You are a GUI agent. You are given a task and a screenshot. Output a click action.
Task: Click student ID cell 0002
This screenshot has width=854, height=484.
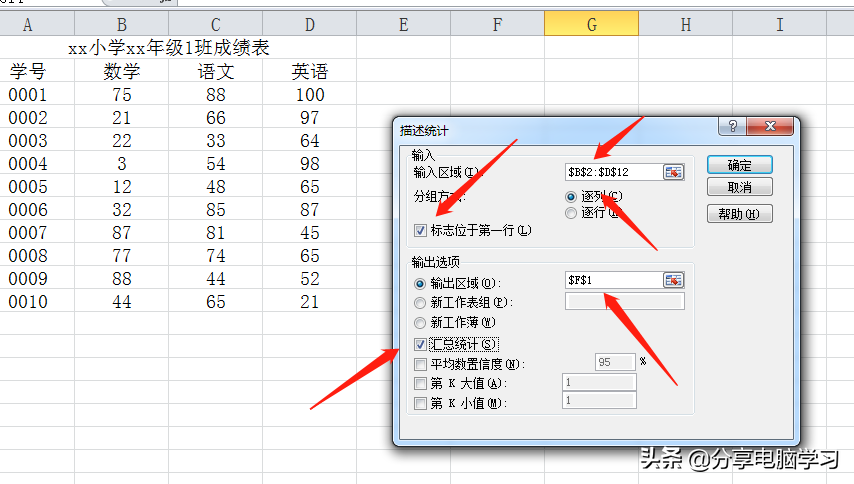(x=28, y=118)
